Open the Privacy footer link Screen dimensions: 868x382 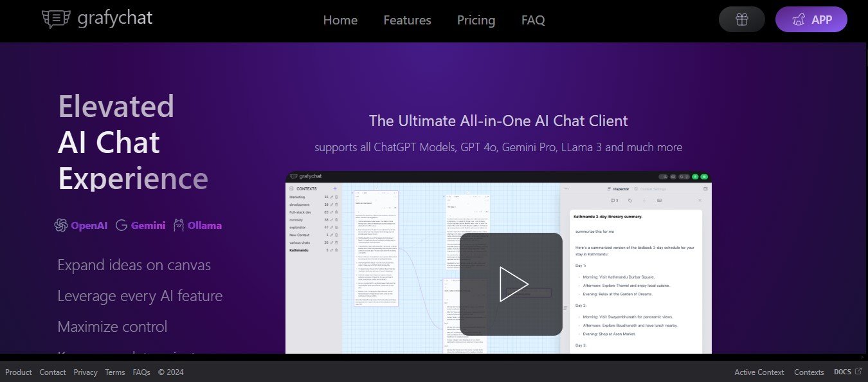click(86, 372)
